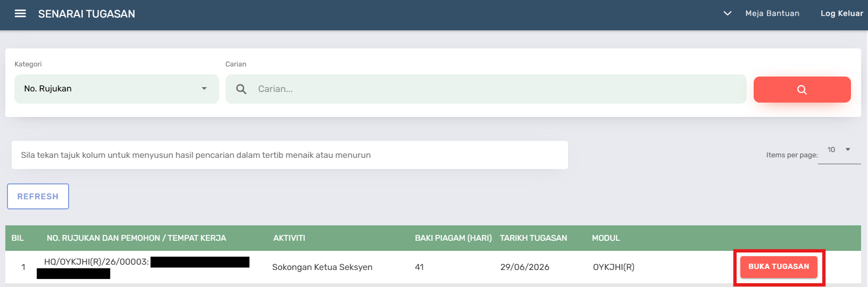The height and width of the screenshot is (287, 868).
Task: Select reference HQ/OYKJHI(R)/26/00003 cell
Action: pyautogui.click(x=96, y=262)
